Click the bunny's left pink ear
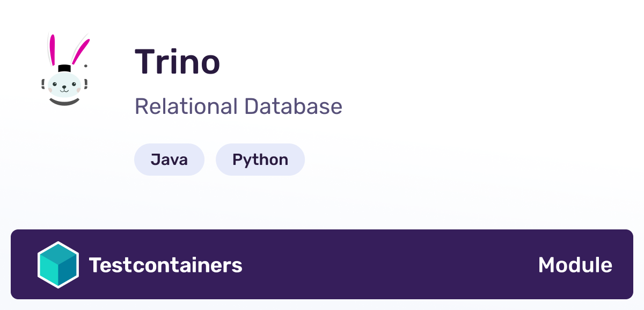 53,50
